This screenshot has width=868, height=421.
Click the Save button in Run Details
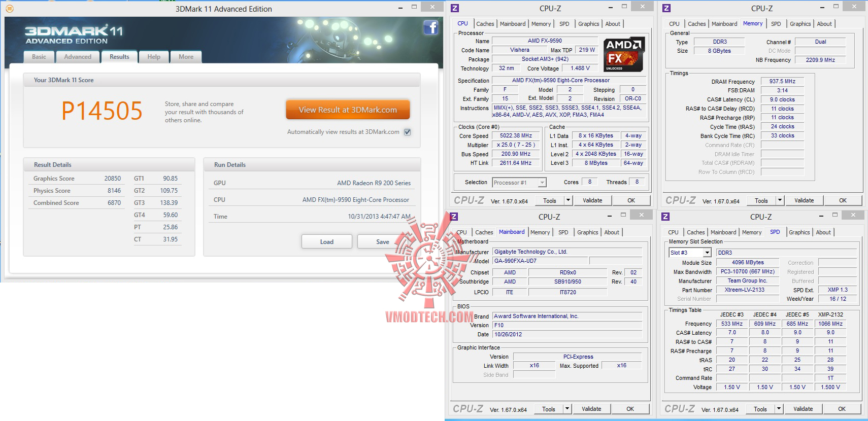382,241
